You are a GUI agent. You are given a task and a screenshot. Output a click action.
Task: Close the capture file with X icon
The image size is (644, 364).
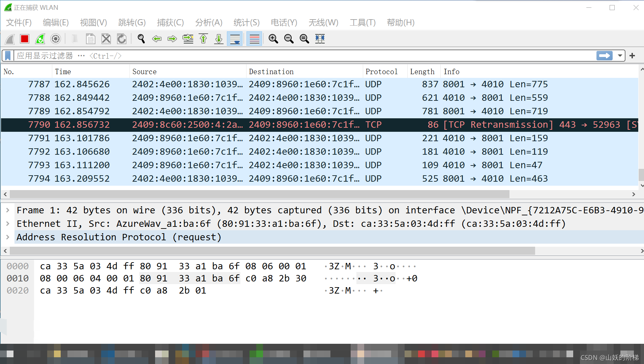[x=106, y=39]
